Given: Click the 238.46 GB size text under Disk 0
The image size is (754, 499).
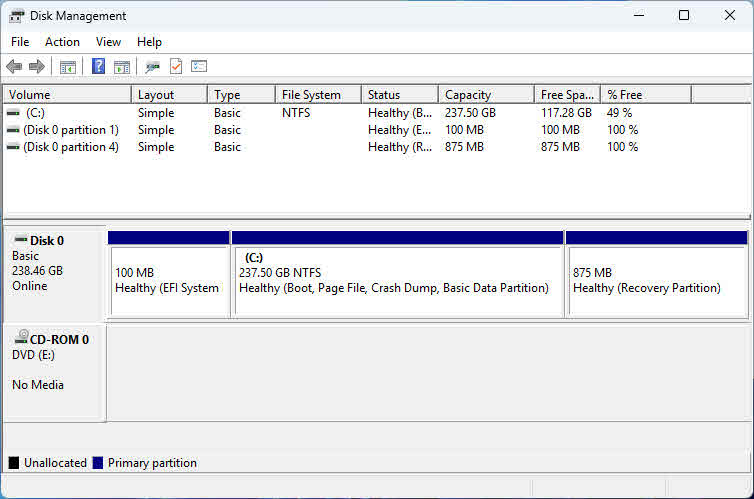Looking at the screenshot, I should (38, 271).
